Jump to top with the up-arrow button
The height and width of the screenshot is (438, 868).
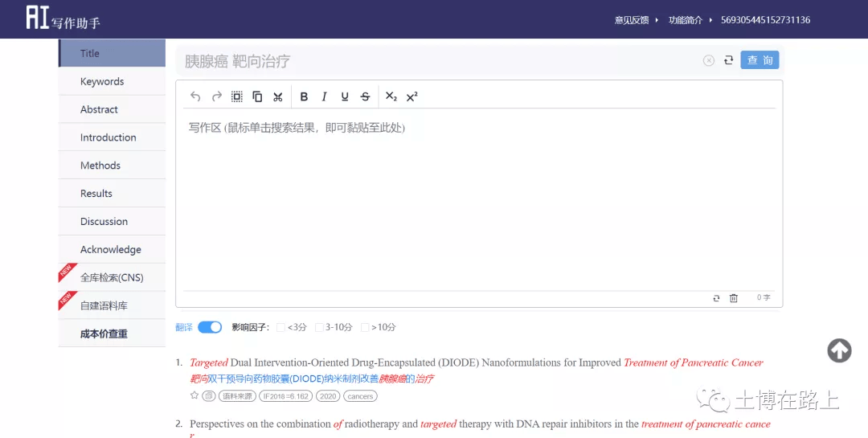click(x=839, y=350)
